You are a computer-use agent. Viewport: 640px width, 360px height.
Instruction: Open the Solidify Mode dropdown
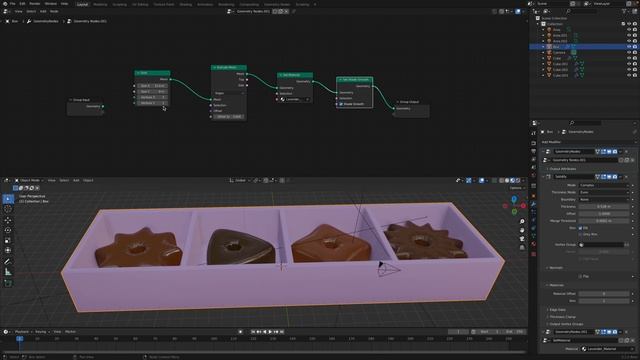click(604, 185)
